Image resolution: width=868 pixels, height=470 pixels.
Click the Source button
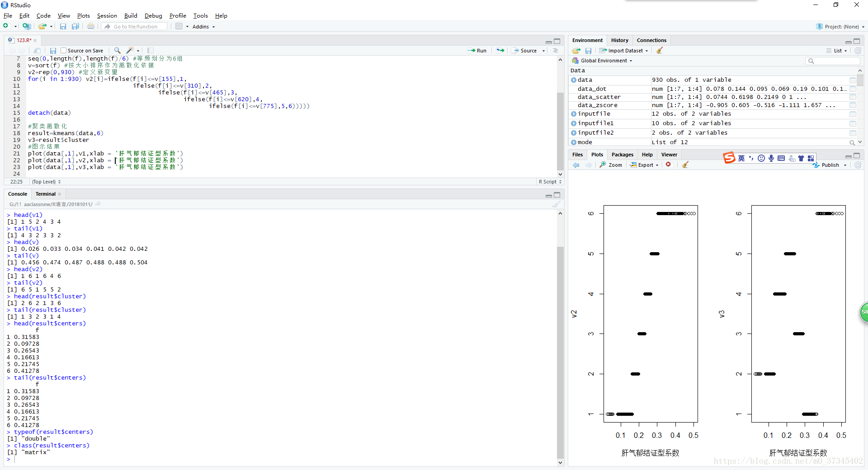524,51
